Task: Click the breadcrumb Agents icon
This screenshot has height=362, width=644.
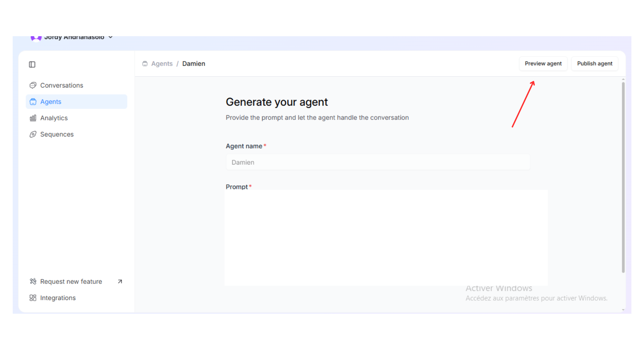Action: (x=145, y=64)
